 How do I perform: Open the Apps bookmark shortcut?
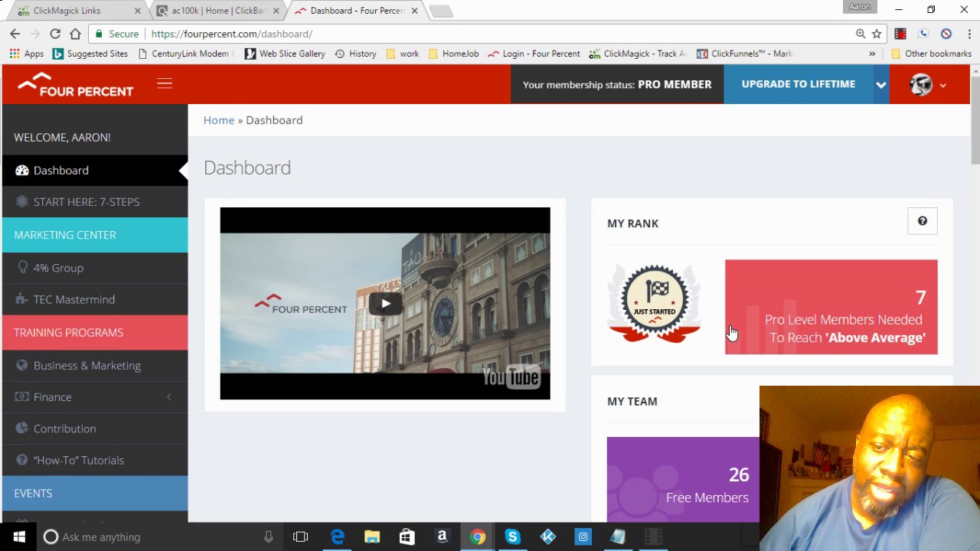pos(27,54)
